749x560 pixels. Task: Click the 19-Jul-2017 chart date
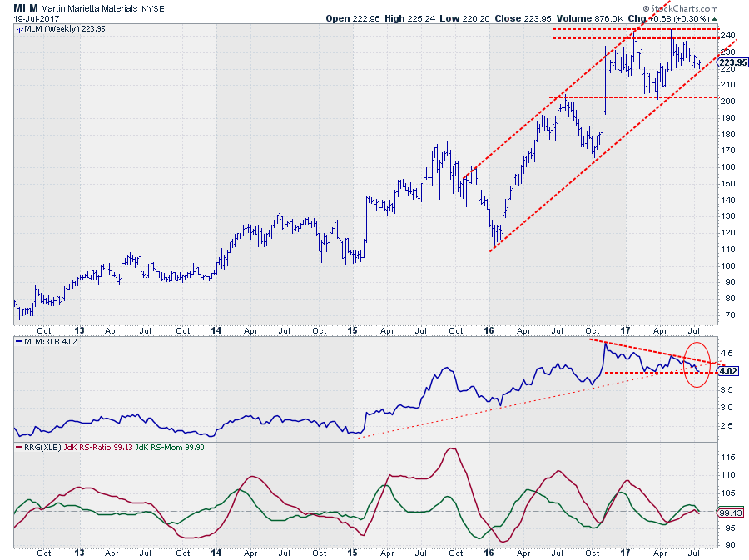point(37,19)
